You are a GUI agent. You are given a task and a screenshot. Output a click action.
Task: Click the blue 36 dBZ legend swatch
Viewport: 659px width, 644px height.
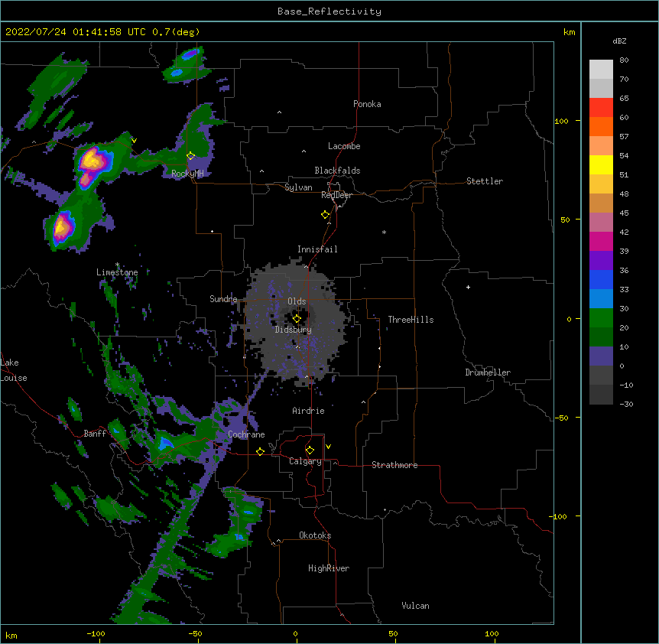point(601,279)
